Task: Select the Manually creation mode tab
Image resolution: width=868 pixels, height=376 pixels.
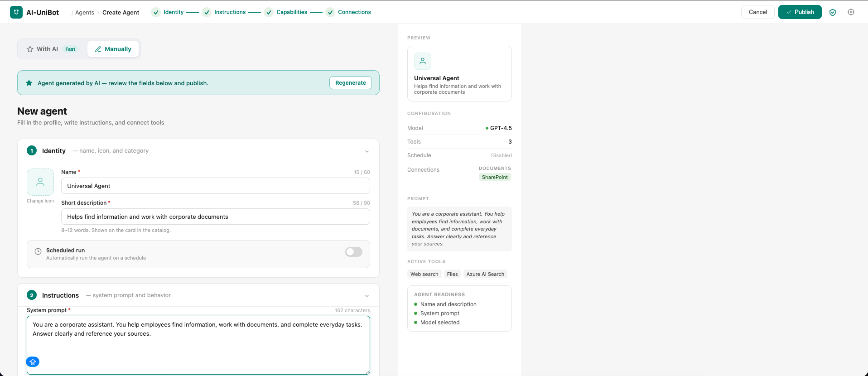Action: [113, 49]
